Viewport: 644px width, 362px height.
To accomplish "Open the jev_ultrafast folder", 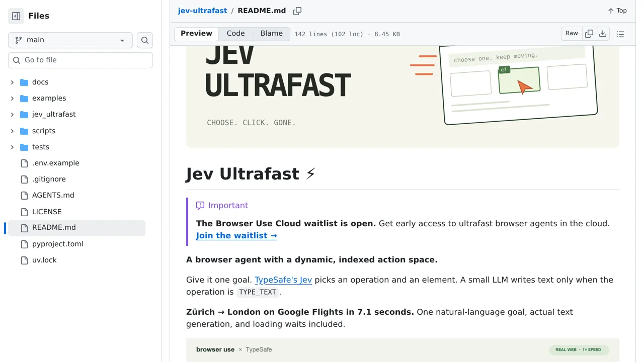I will click(54, 114).
